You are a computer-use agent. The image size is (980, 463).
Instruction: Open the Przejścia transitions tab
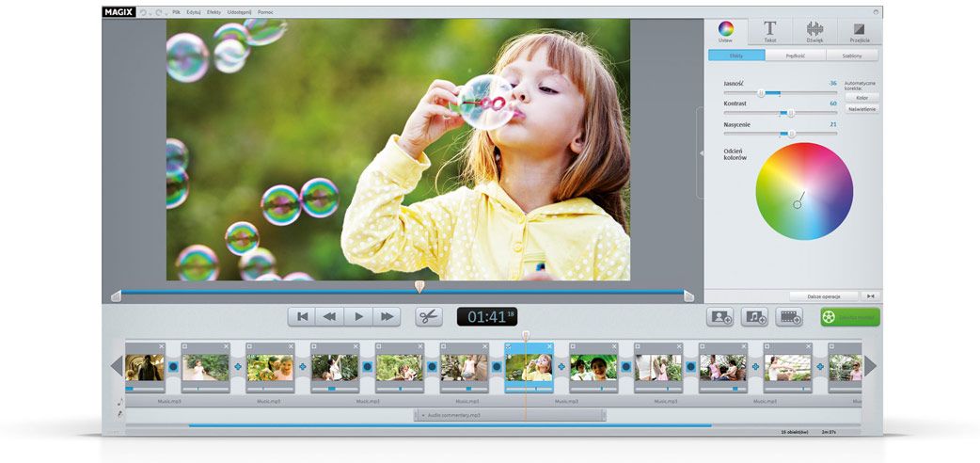(859, 32)
